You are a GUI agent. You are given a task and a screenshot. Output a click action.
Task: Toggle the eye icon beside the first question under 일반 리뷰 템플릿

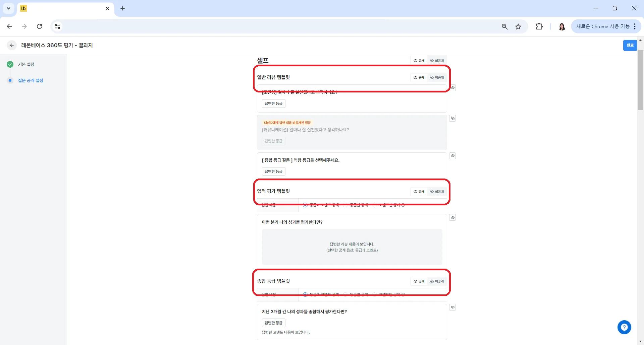click(x=452, y=88)
